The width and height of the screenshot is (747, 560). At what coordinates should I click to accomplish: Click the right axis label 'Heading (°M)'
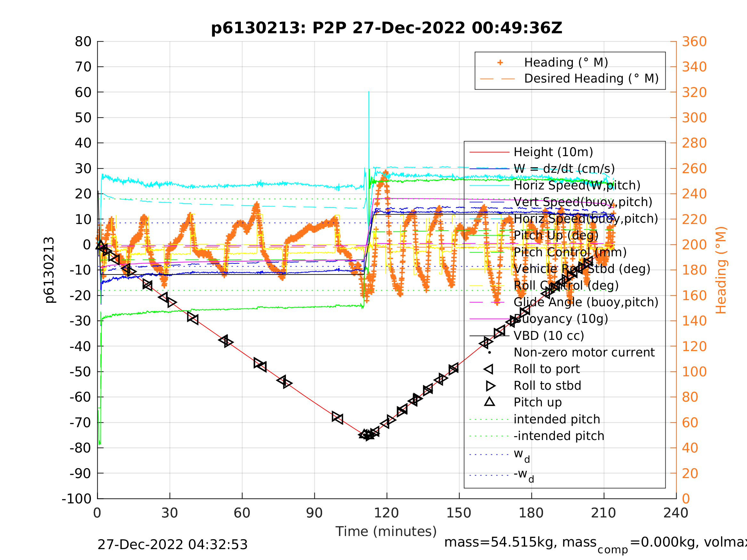pyautogui.click(x=721, y=270)
